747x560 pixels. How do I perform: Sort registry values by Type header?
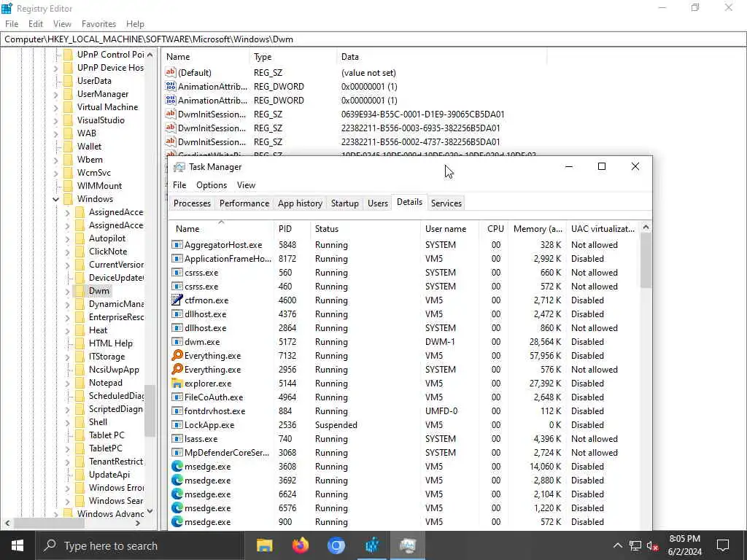point(293,57)
